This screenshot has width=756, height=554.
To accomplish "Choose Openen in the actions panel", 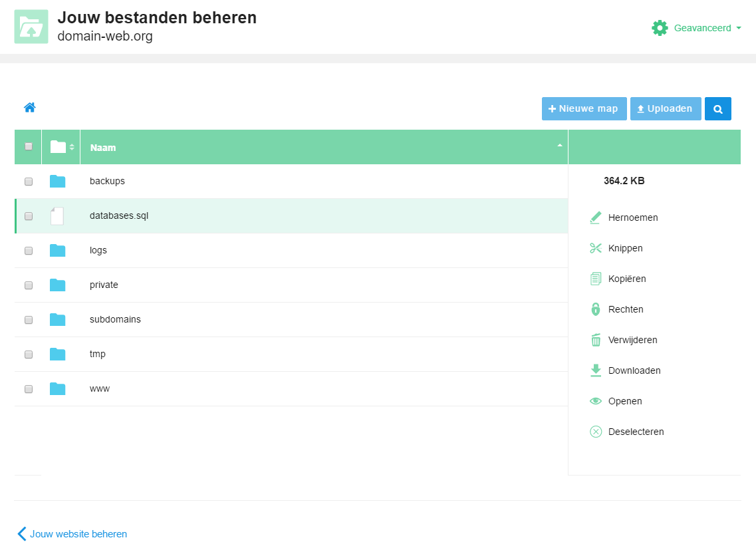I will tap(625, 401).
